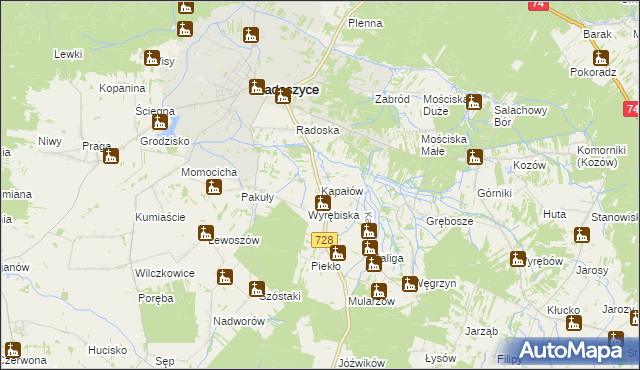Click the Zabród village label
640x370 pixels.
(x=392, y=99)
